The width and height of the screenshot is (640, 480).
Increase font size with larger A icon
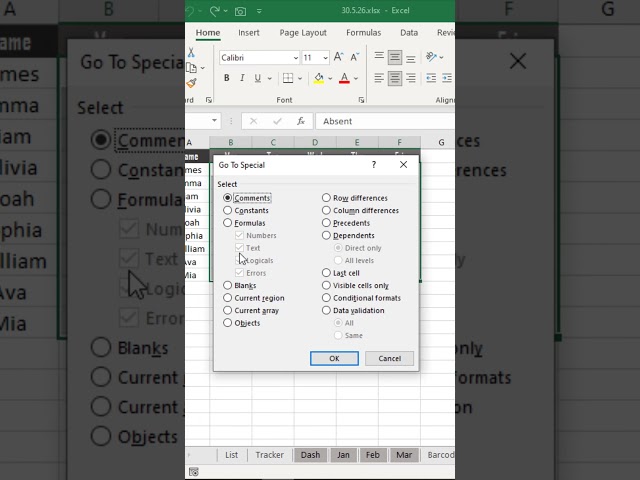pyautogui.click(x=339, y=57)
